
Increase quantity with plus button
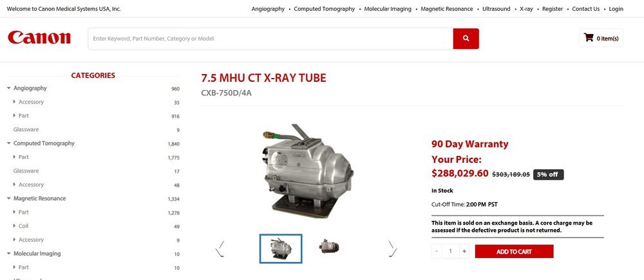[x=464, y=251]
